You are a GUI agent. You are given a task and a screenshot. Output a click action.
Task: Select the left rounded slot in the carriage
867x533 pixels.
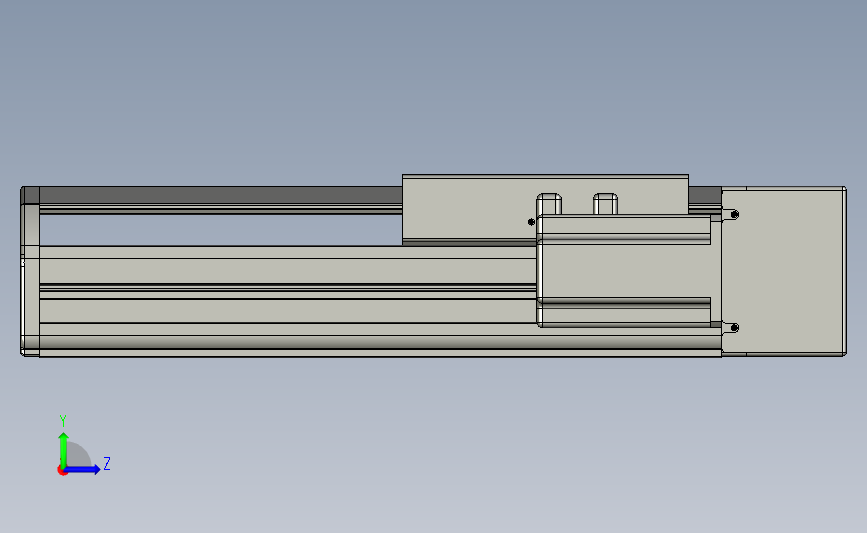pyautogui.click(x=549, y=204)
